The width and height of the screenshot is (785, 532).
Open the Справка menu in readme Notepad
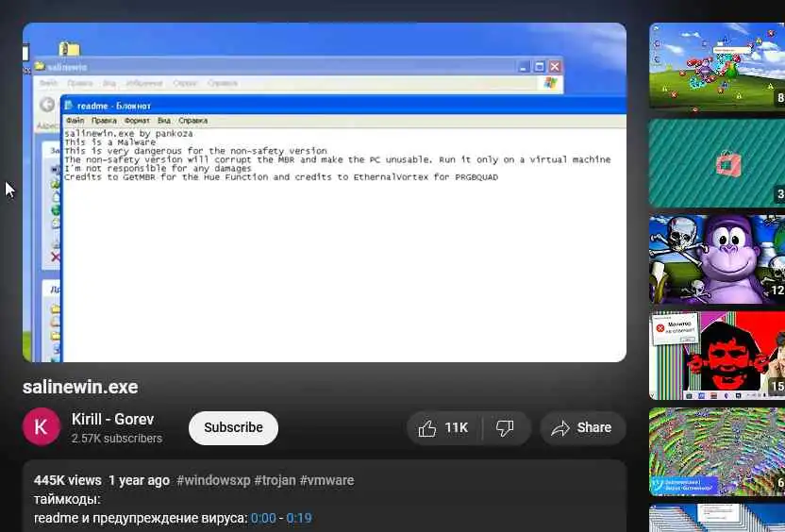[192, 121]
